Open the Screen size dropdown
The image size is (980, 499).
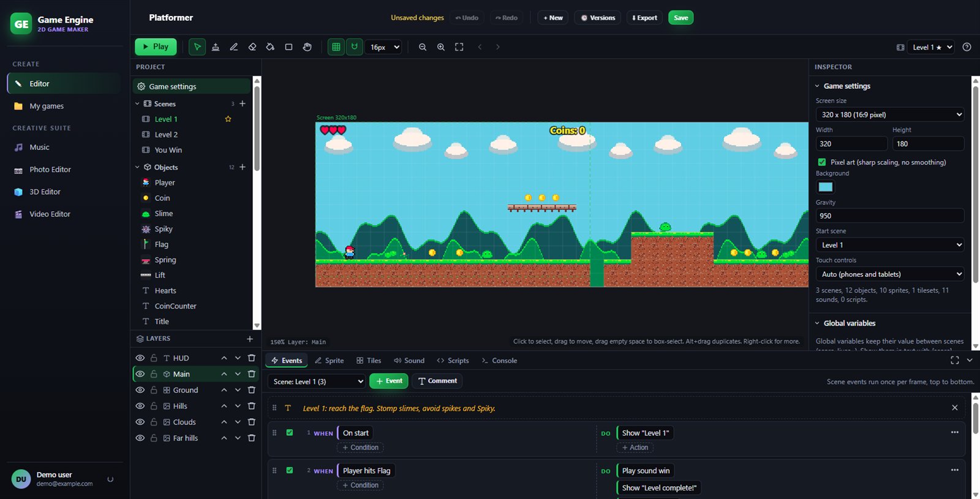point(890,114)
